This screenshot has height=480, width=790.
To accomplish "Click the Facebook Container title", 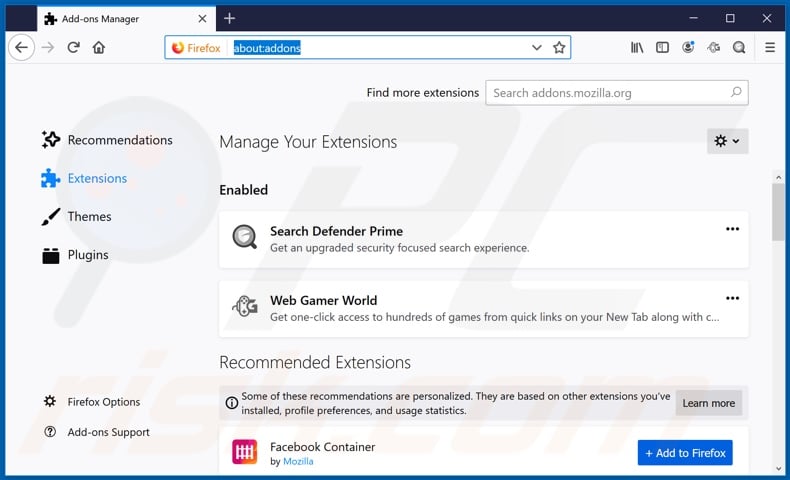I will pos(322,447).
